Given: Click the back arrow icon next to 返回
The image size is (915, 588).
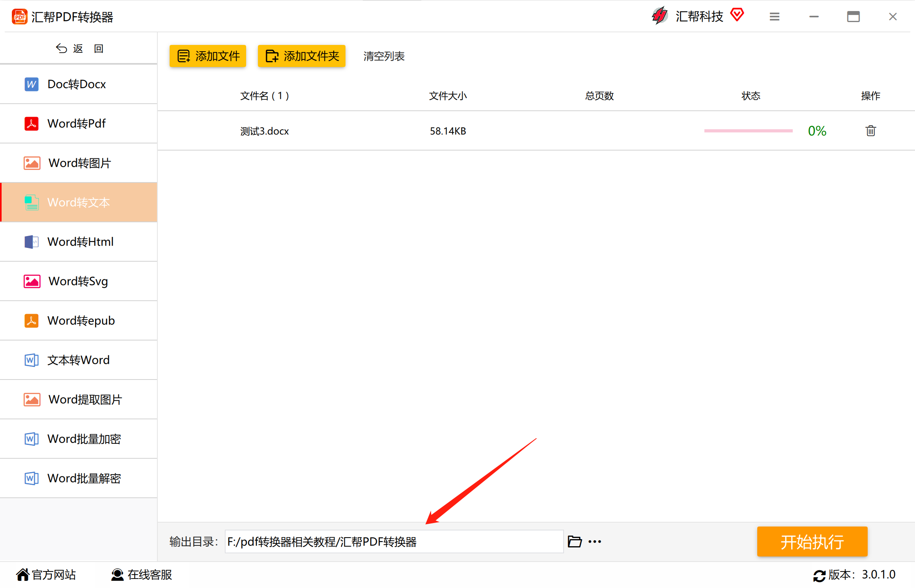Looking at the screenshot, I should coord(62,48).
